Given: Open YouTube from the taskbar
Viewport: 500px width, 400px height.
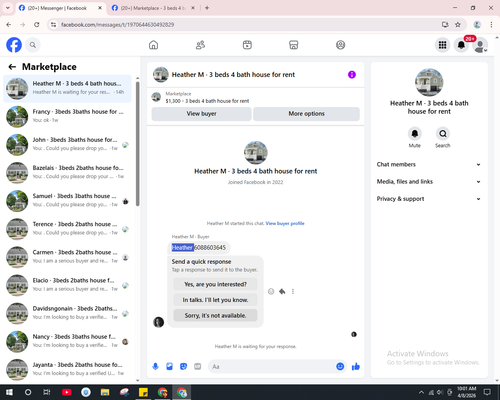Looking at the screenshot, I should 67,392.
